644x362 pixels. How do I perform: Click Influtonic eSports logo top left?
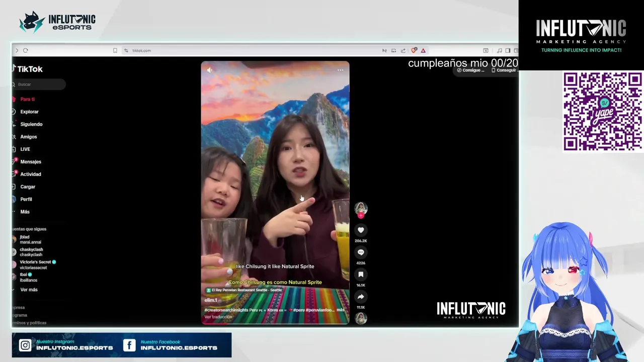coord(57,22)
